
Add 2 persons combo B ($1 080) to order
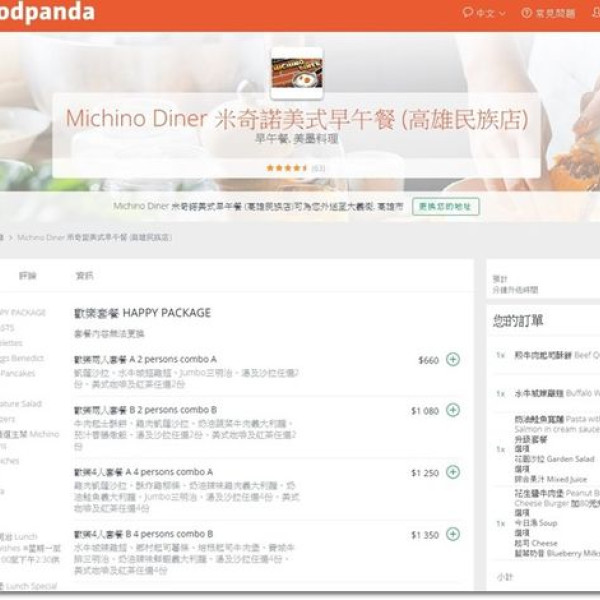(453, 410)
